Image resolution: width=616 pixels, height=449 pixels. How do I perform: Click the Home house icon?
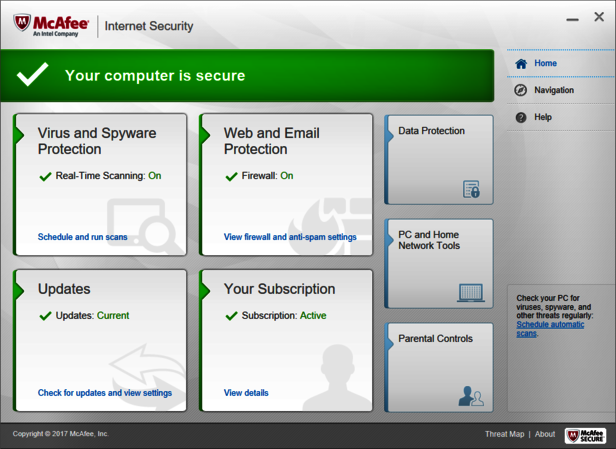521,64
